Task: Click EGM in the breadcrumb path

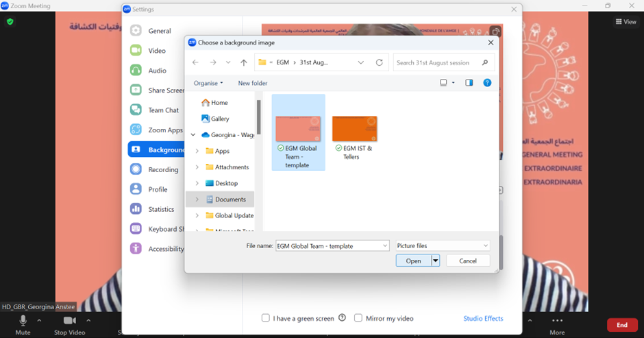Action: coord(282,62)
